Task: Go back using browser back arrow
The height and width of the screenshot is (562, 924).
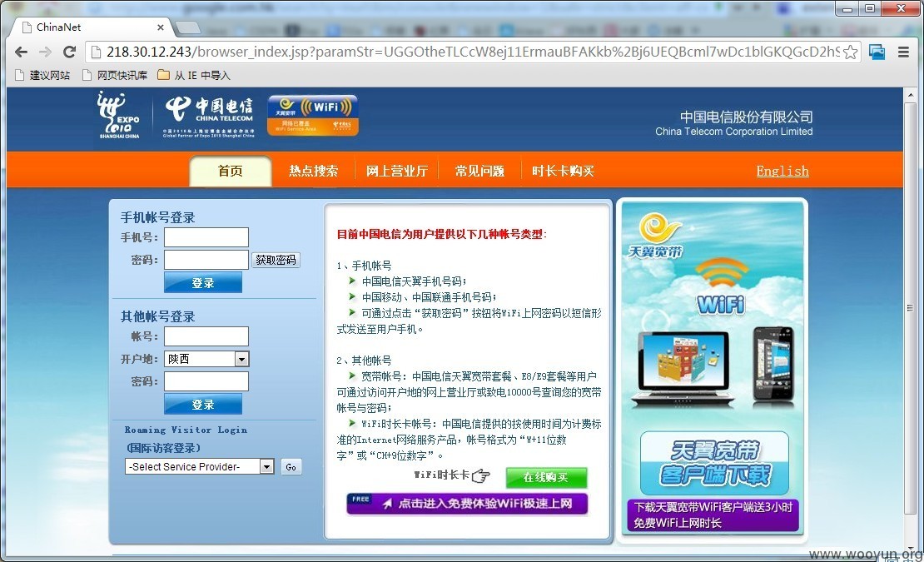Action: click(x=21, y=52)
